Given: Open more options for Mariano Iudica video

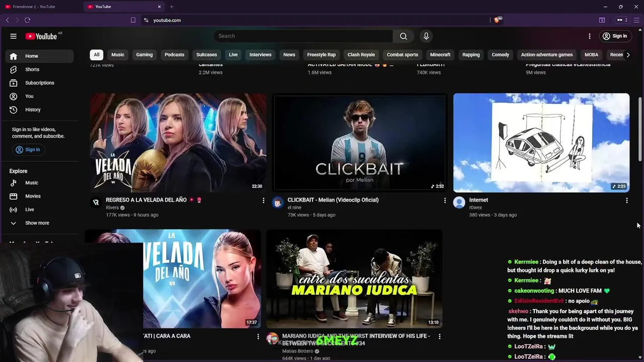Looking at the screenshot, I should [x=439, y=336].
